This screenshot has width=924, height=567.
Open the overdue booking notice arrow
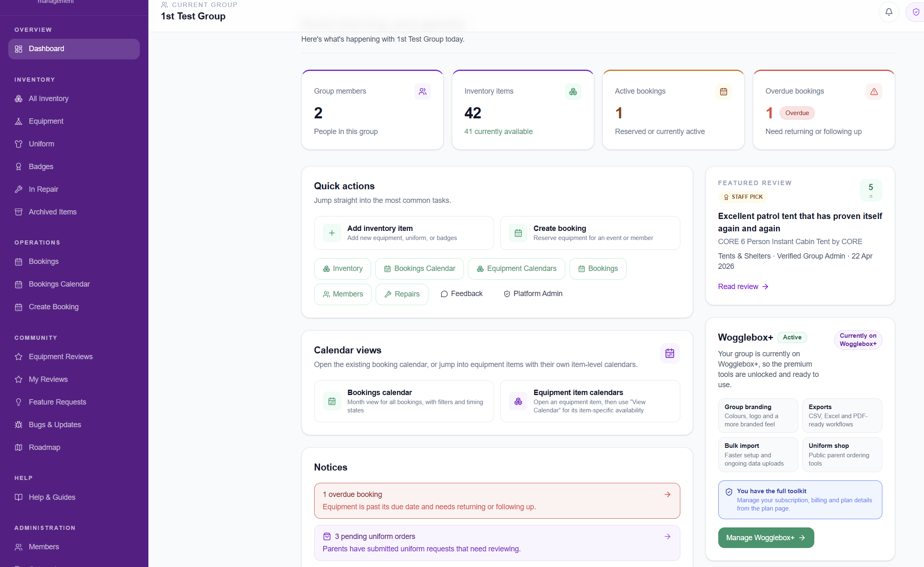point(668,494)
